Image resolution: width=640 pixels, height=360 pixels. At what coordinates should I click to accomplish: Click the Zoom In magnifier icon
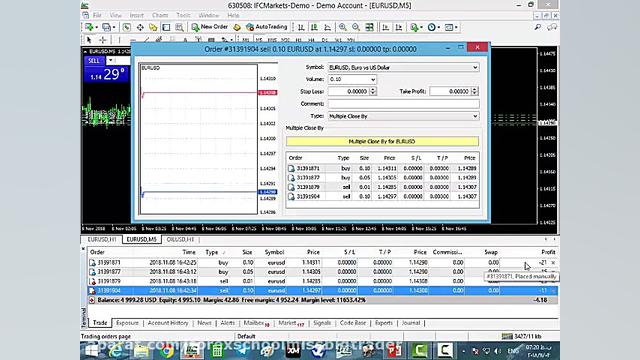tap(342, 27)
